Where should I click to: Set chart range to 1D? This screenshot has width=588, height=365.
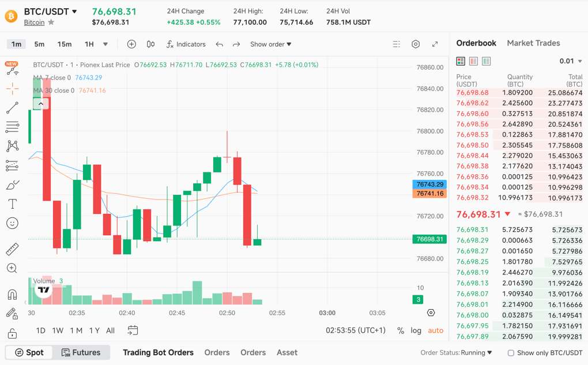[40, 330]
